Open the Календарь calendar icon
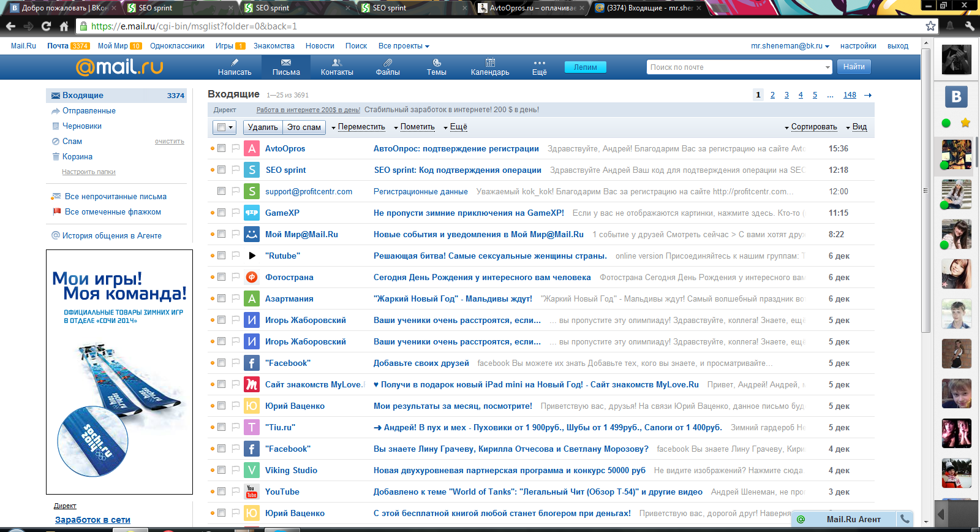This screenshot has height=532, width=980. [490, 63]
